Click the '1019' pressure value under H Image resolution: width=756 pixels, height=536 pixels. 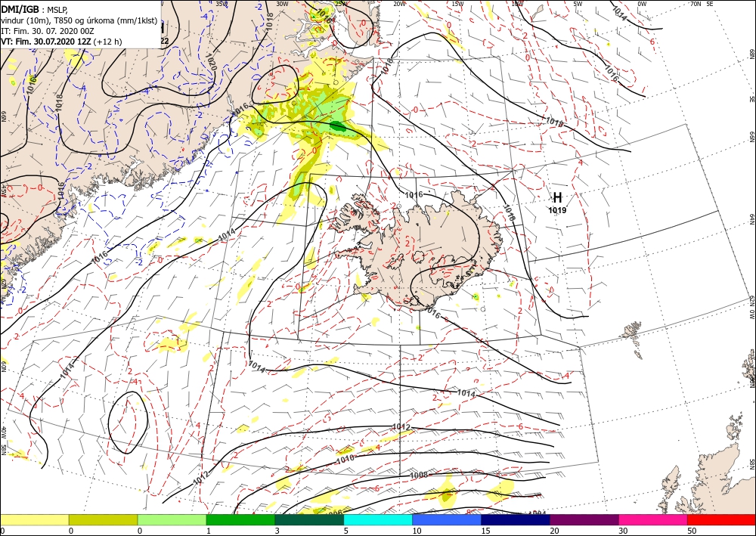coord(557,211)
